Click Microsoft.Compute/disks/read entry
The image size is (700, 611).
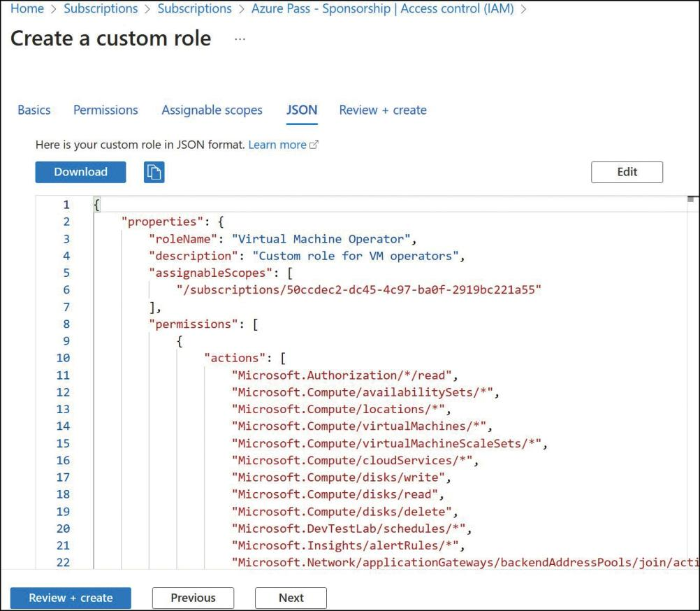[335, 494]
